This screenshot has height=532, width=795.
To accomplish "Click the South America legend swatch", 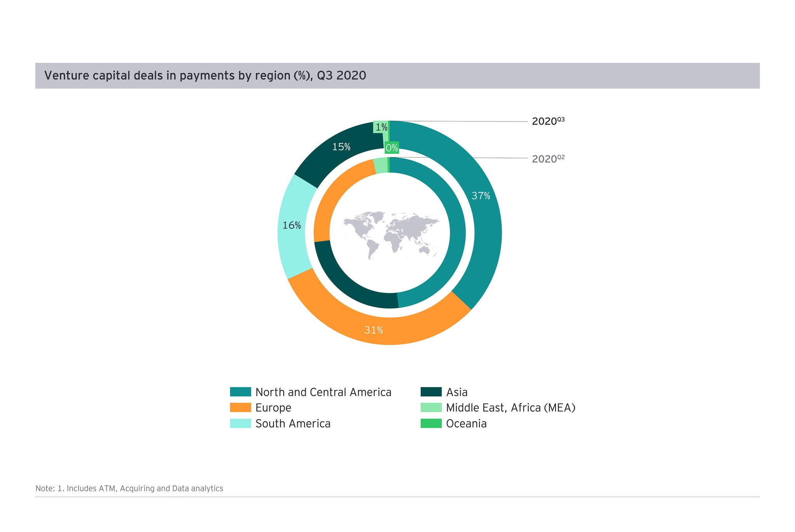I will pos(240,423).
